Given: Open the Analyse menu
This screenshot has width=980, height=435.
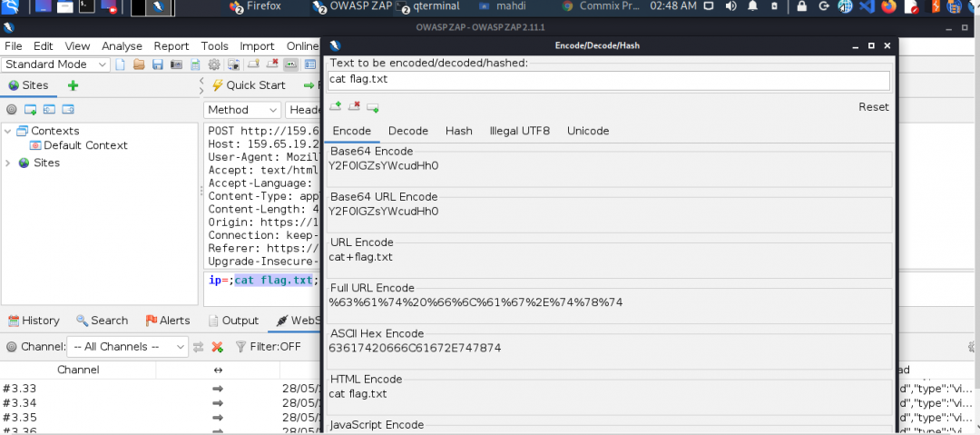Looking at the screenshot, I should tap(122, 46).
